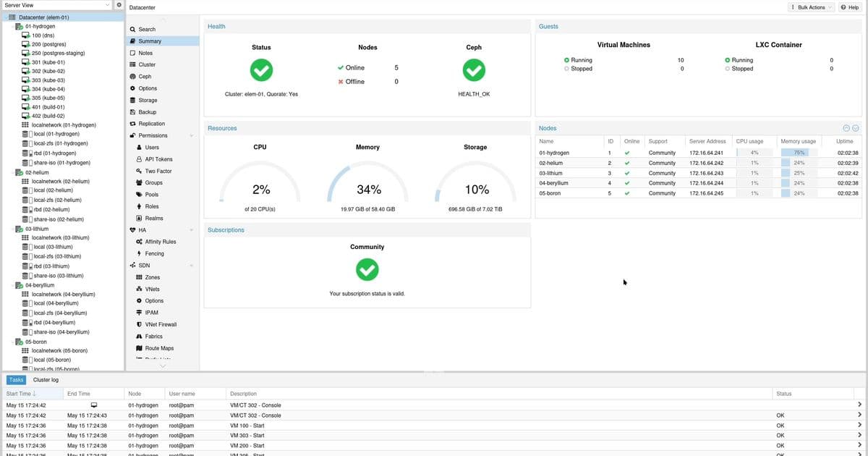The width and height of the screenshot is (868, 456).
Task: Collapse the SDN menu group arrow
Action: pos(192,266)
